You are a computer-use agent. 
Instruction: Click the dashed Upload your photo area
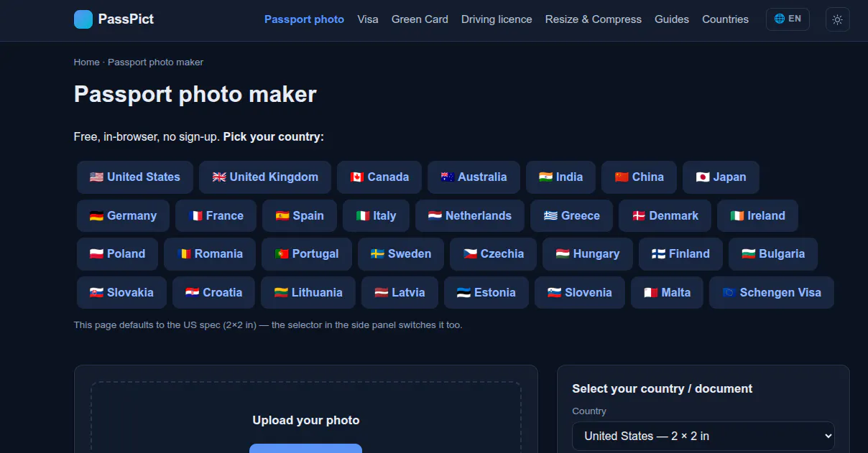(306, 417)
